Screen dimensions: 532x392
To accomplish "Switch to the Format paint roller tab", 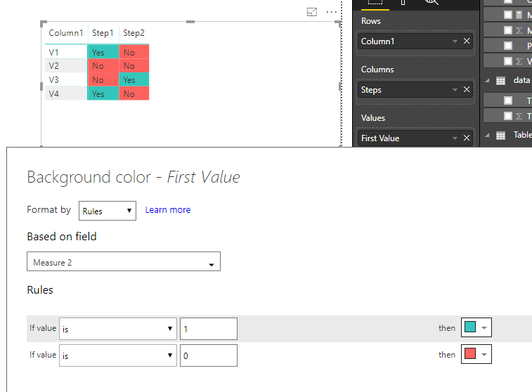I will tap(403, 2).
